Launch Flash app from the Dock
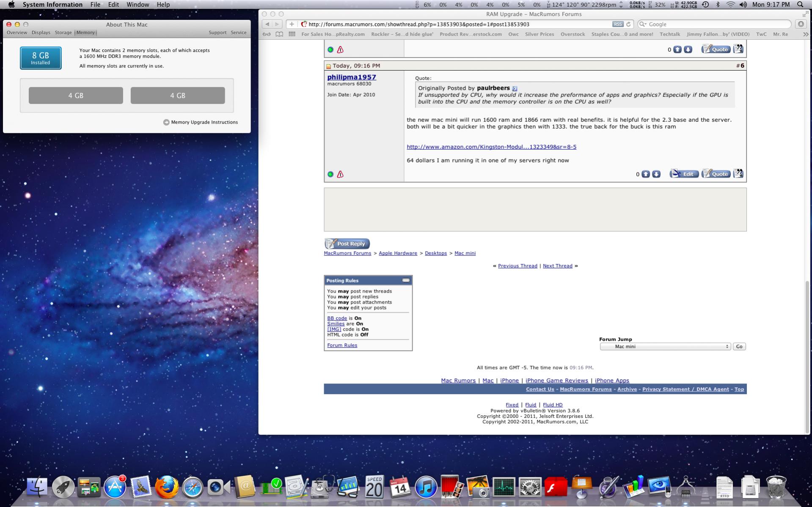The width and height of the screenshot is (812, 507). pyautogui.click(x=556, y=488)
